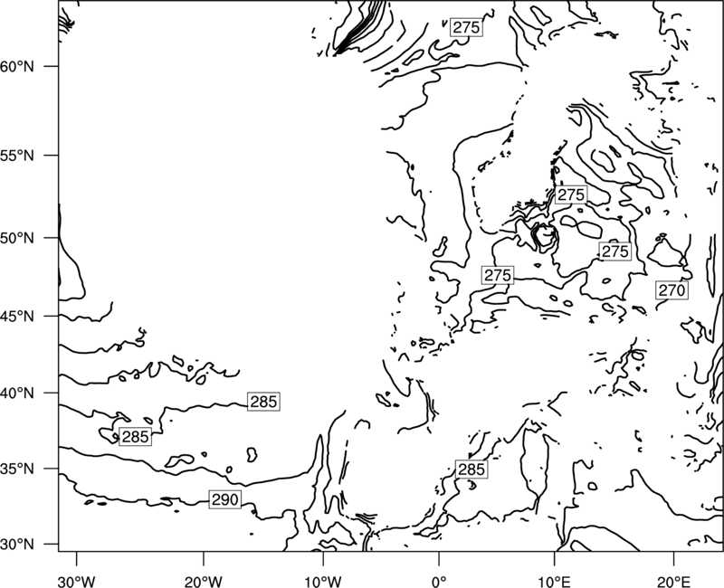Click the 285 contour label near 25°W, 37°N
Screen dimensions: 724x588
[135, 437]
